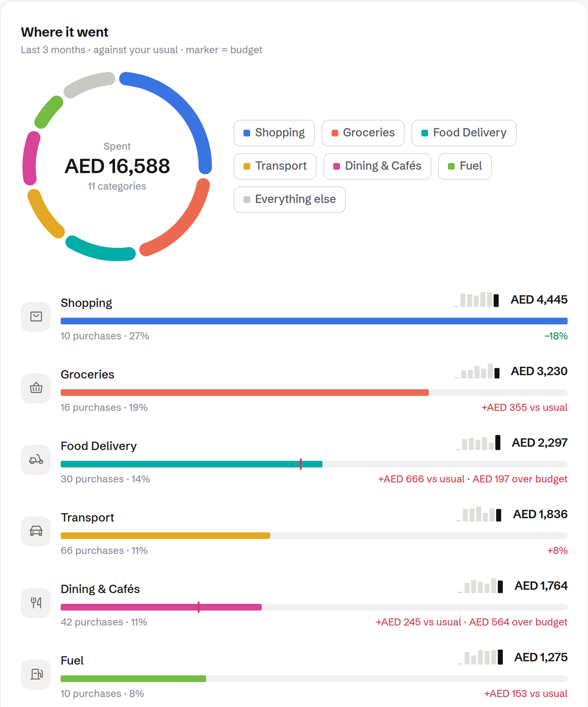
Task: Click the AED 16,588 total spent
Action: pyautogui.click(x=117, y=166)
